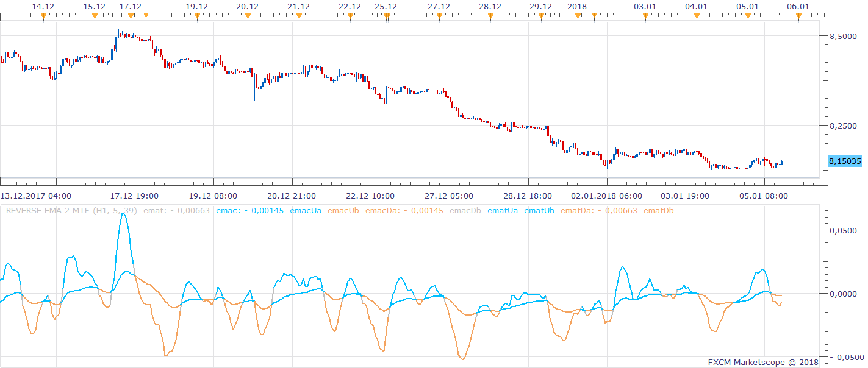The image size is (868, 368).
Task: Click the 8,5000 price axis value
Action: pos(843,37)
